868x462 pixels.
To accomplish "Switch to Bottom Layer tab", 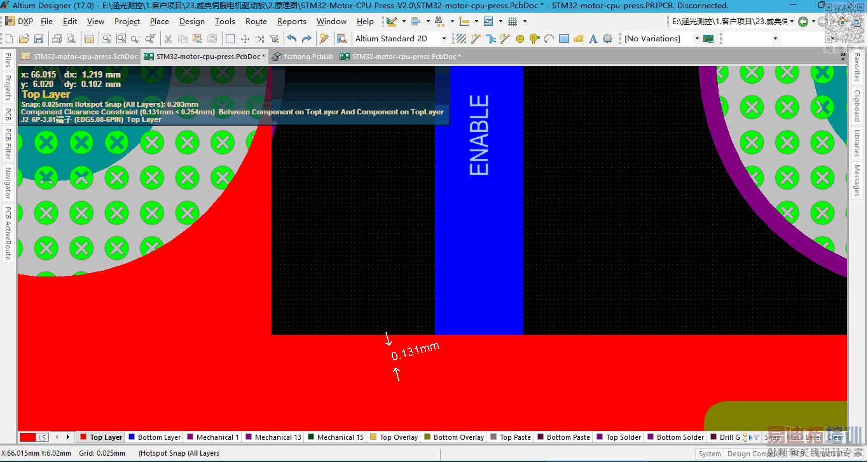I will point(155,437).
